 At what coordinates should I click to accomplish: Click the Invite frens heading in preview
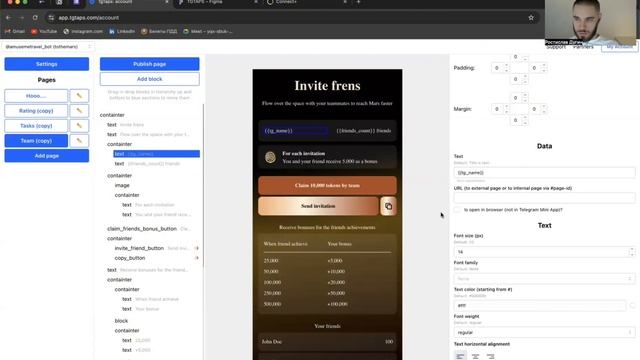tap(327, 86)
